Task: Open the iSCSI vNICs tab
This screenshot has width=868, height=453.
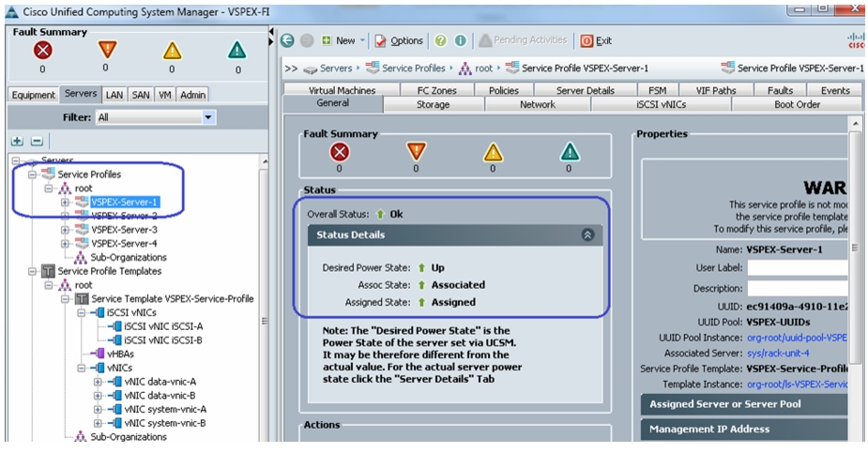Action: coord(661,104)
